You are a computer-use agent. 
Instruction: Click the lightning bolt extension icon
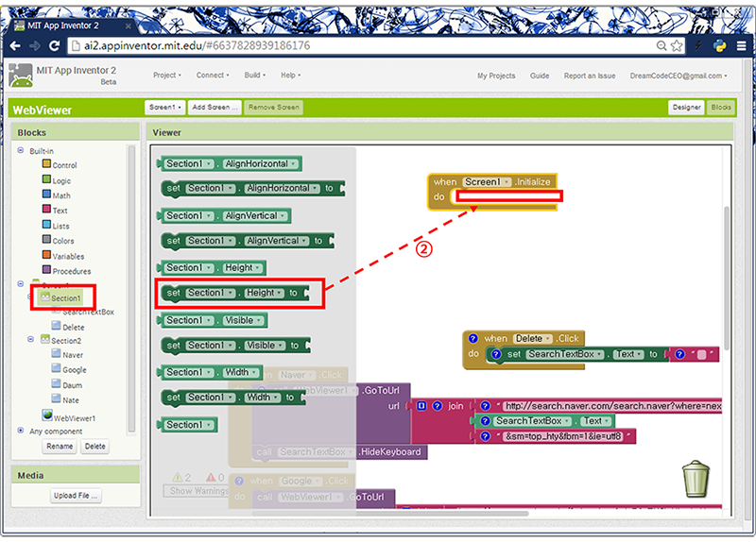pos(698,45)
